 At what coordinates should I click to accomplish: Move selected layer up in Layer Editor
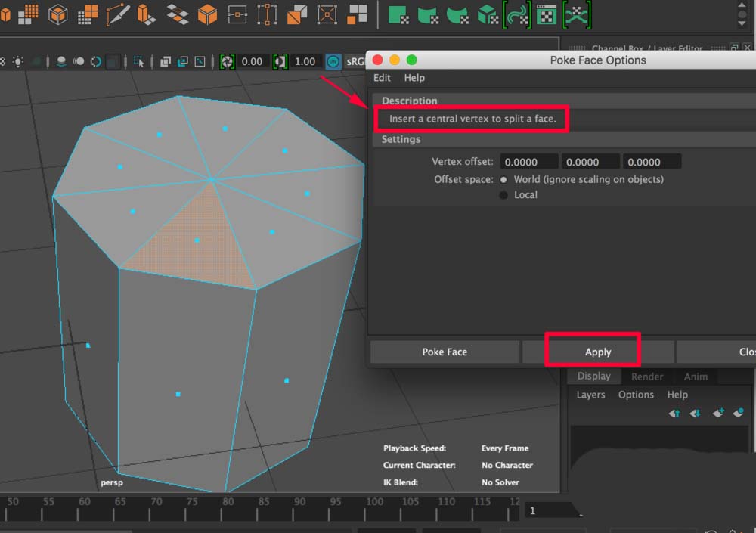674,413
